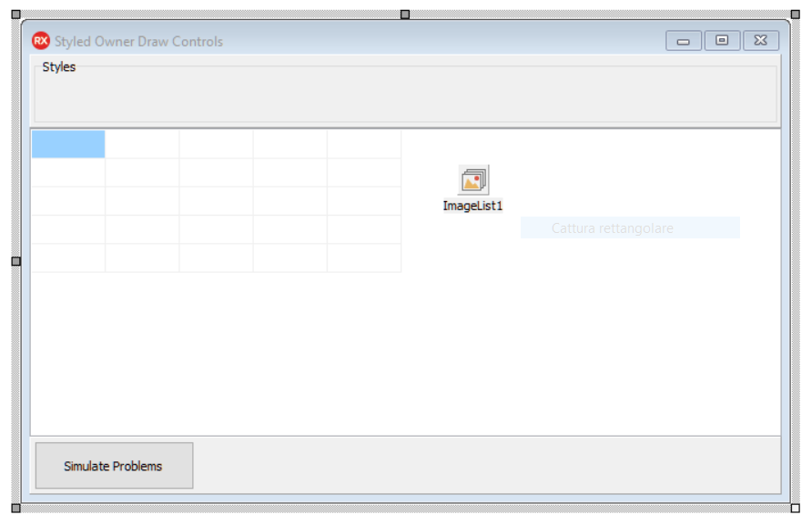Click the bottom-right corner sizing handle
The width and height of the screenshot is (812, 525).
pyautogui.click(x=795, y=508)
